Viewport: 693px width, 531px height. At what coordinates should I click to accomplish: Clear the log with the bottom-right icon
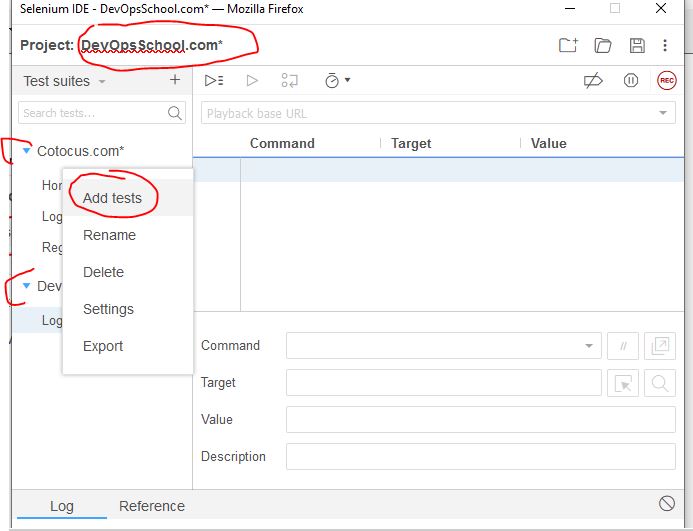point(667,504)
